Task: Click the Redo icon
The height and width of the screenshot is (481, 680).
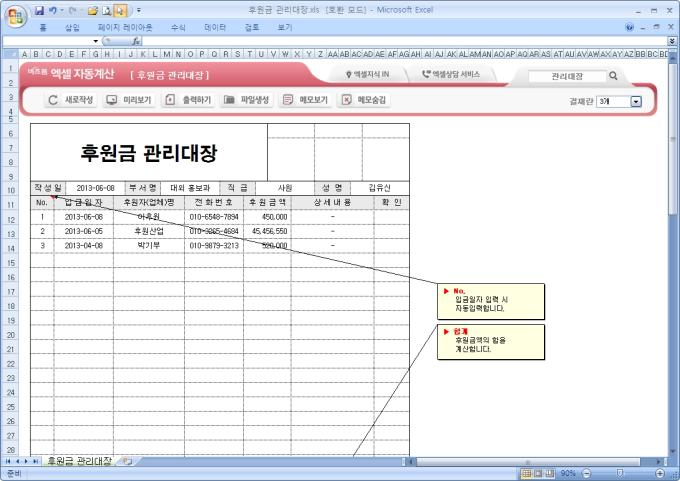Action: click(x=73, y=10)
